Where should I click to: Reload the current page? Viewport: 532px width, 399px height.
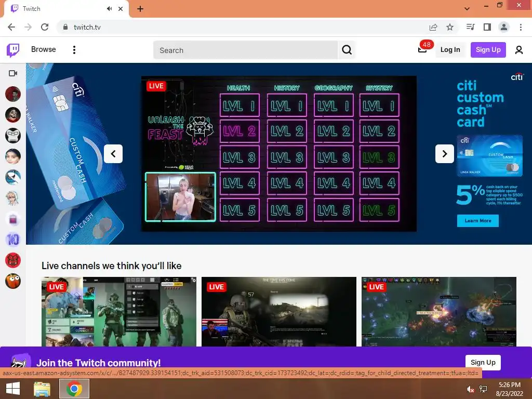[x=45, y=27]
